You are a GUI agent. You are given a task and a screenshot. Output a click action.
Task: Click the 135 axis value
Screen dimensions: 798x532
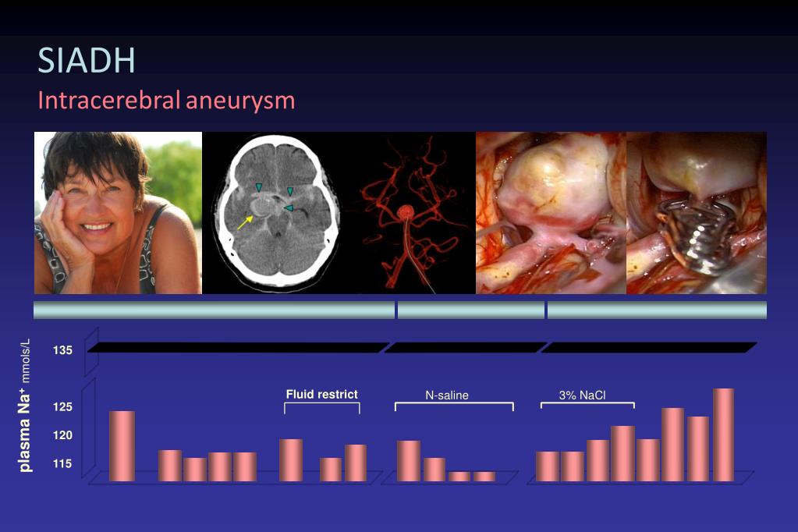(x=62, y=350)
